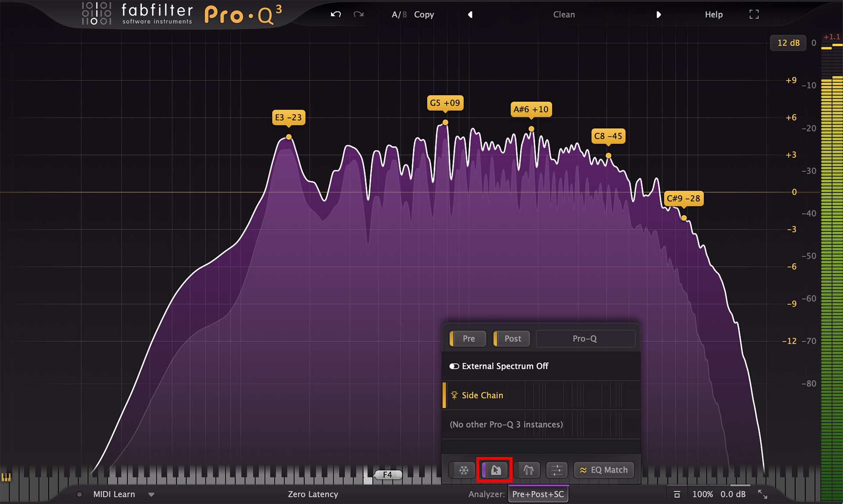This screenshot has width=843, height=504.
Task: Change Zero Latency processing mode
Action: [x=313, y=494]
